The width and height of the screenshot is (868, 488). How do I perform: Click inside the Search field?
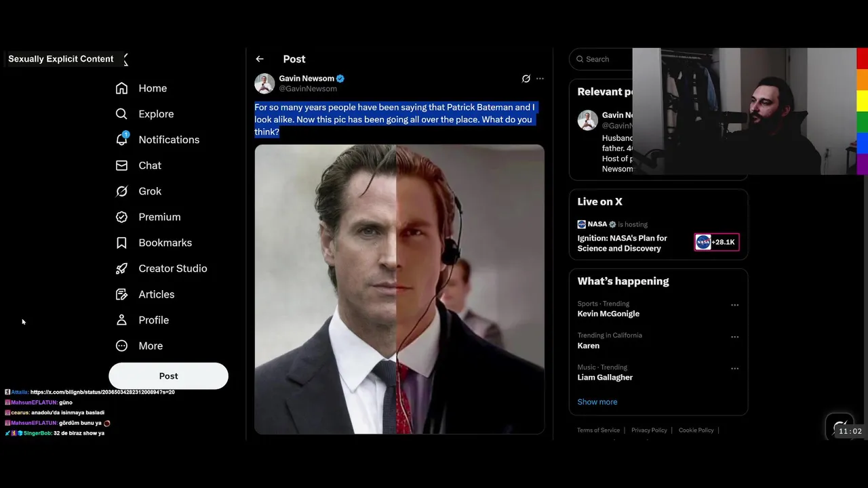click(601, 59)
